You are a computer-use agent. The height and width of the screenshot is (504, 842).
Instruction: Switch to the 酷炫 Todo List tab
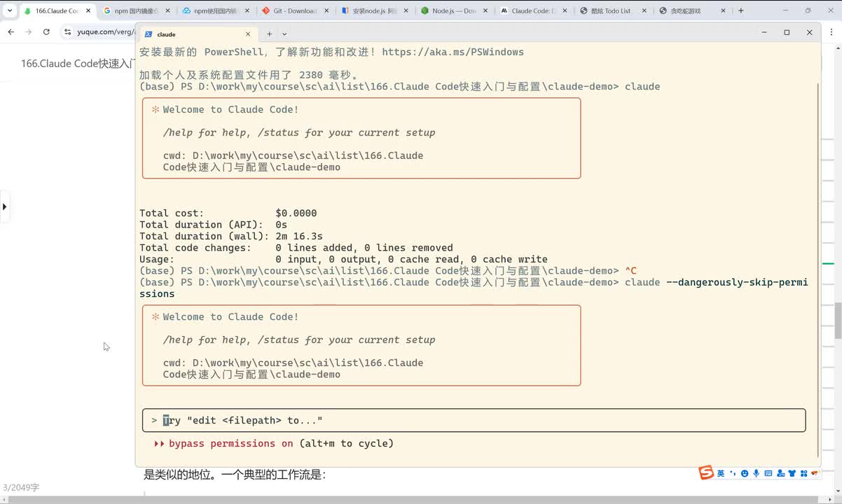click(612, 11)
